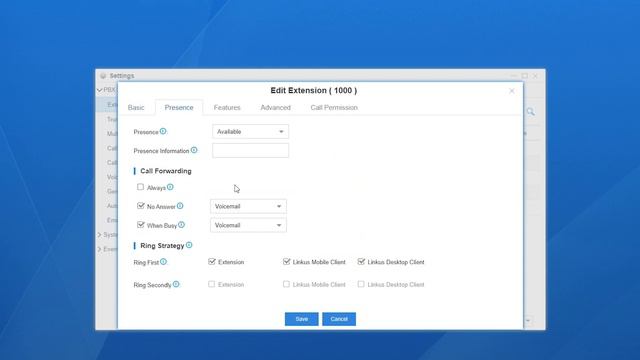Click the info icon next to Ring First

point(163,262)
